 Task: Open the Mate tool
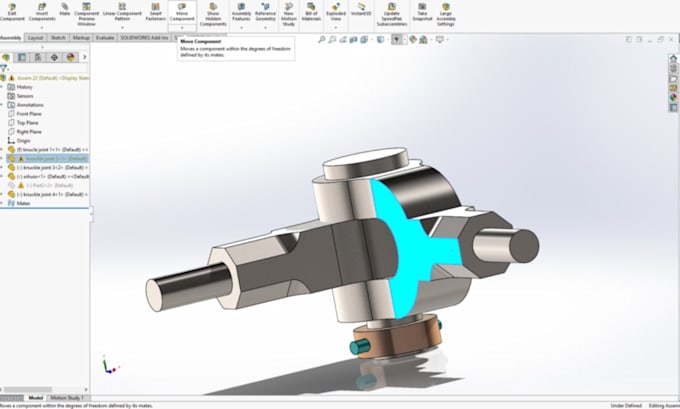pos(65,9)
